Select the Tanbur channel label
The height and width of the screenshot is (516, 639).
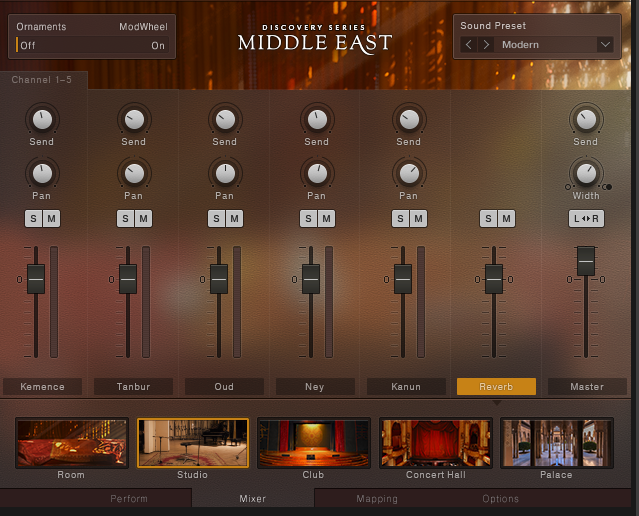point(133,386)
